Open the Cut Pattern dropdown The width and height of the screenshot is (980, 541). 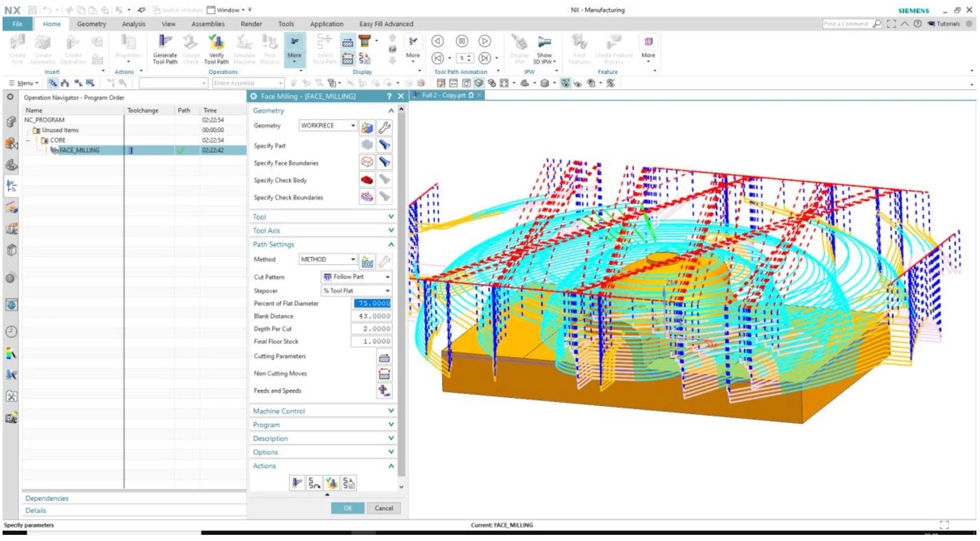pos(357,277)
